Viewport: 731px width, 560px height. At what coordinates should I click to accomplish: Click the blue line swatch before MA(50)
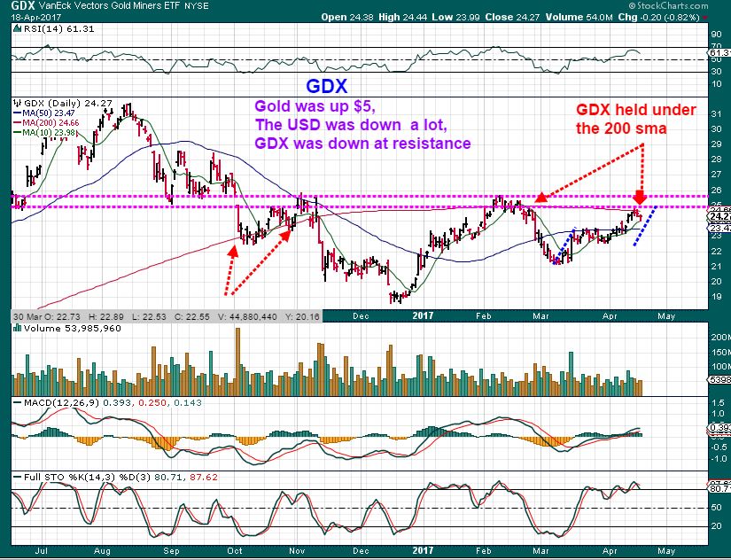click(17, 113)
